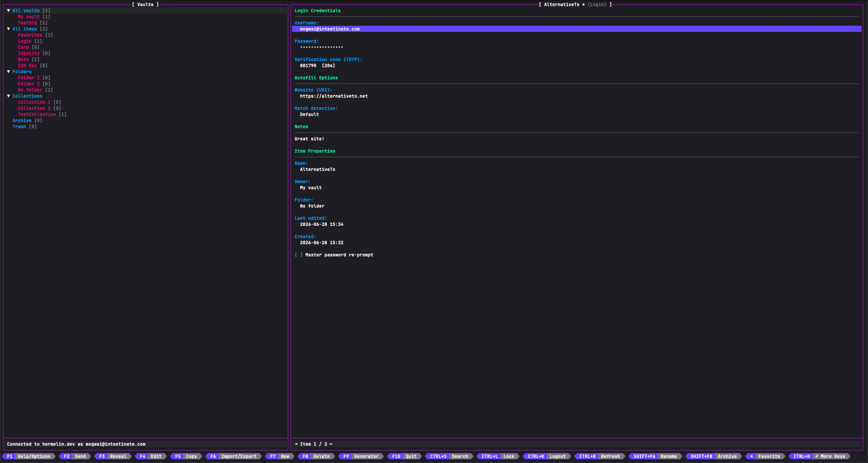This screenshot has width=868, height=463.
Task: Click SHIFT+F6 Rename key
Action: (655, 456)
